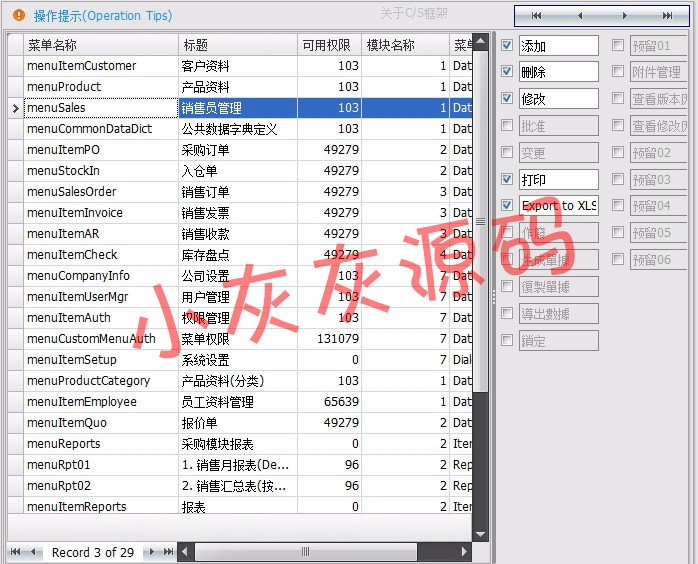
Task: Sort by 模块名称 column header
Action: click(x=406, y=45)
